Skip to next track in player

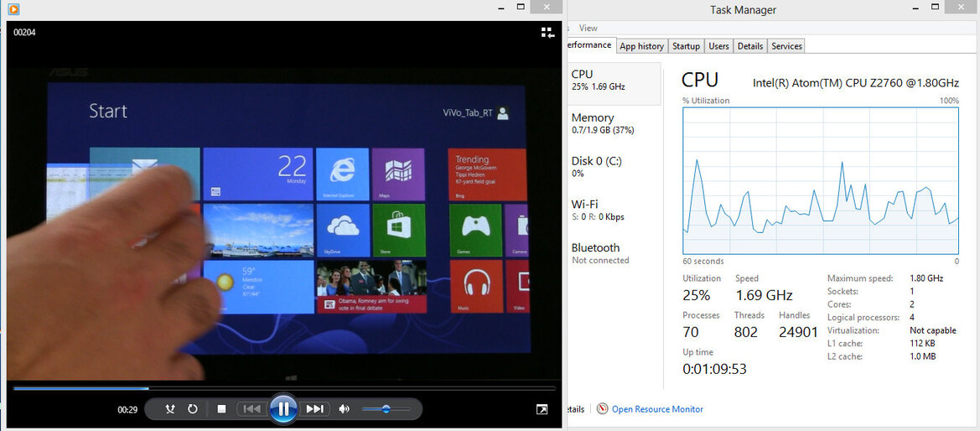click(314, 409)
